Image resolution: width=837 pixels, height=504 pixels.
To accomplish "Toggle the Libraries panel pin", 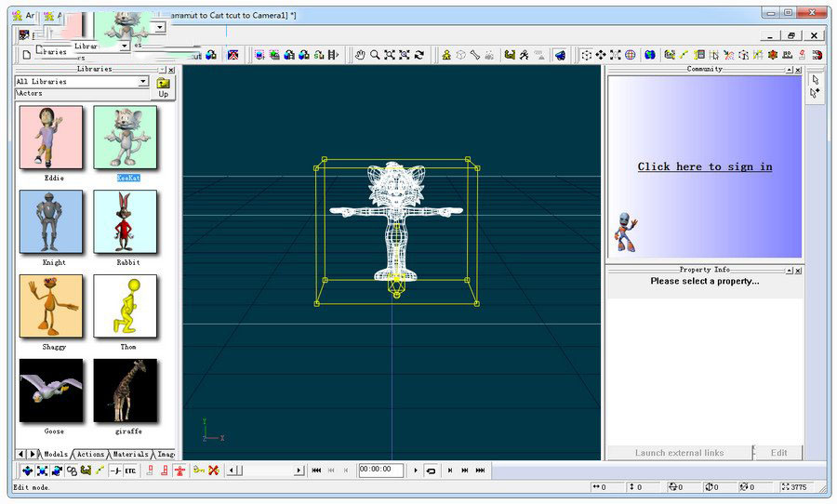I will tap(162, 70).
